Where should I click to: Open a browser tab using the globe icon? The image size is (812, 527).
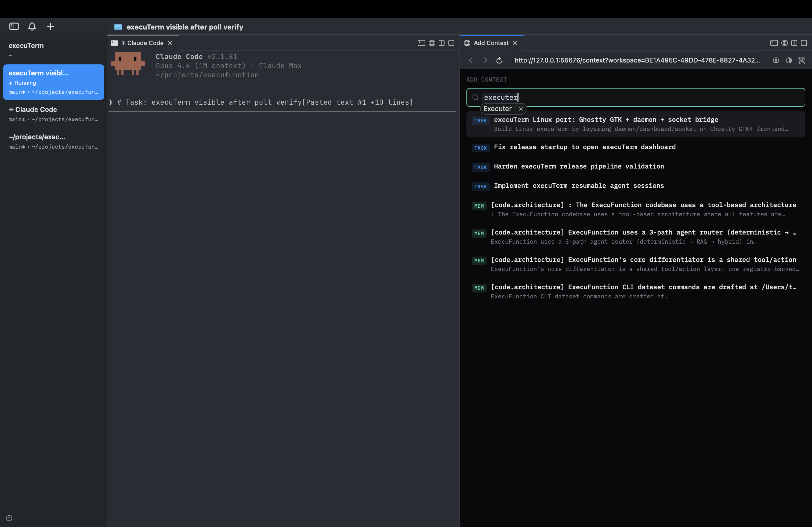tap(432, 43)
